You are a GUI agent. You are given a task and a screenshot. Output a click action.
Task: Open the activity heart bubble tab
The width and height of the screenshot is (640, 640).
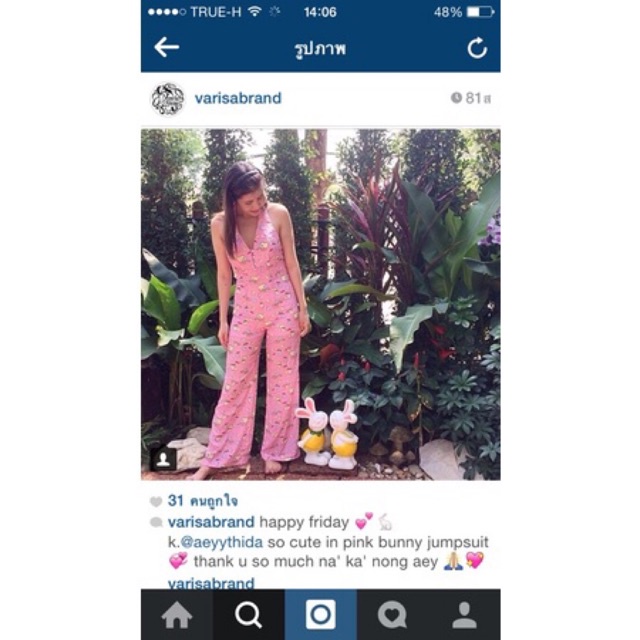392,615
